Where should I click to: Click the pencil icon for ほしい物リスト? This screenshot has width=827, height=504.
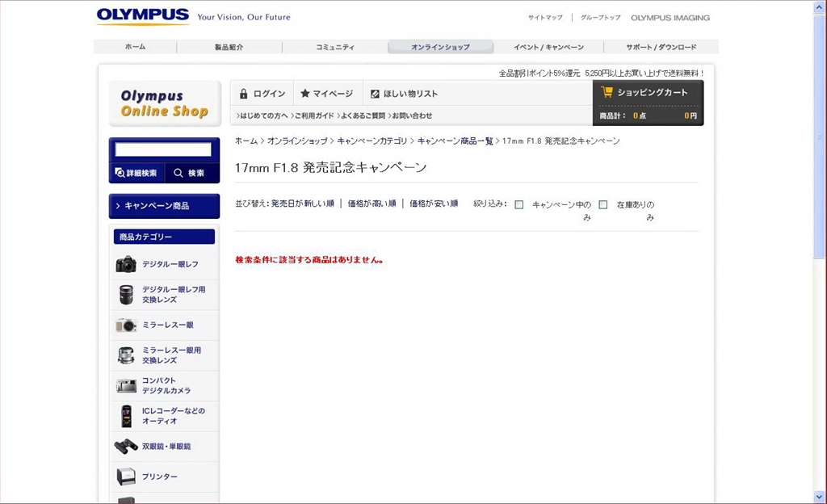pyautogui.click(x=375, y=94)
